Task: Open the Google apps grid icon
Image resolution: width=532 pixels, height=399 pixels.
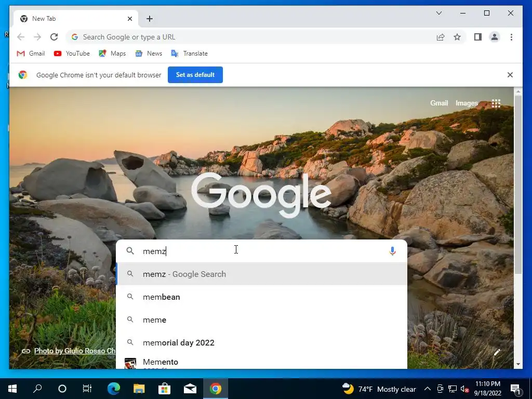Action: pos(496,103)
